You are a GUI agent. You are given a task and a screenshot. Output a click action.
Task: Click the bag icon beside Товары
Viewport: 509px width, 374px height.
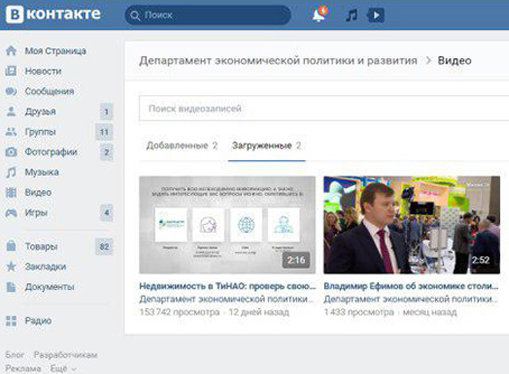point(11,246)
